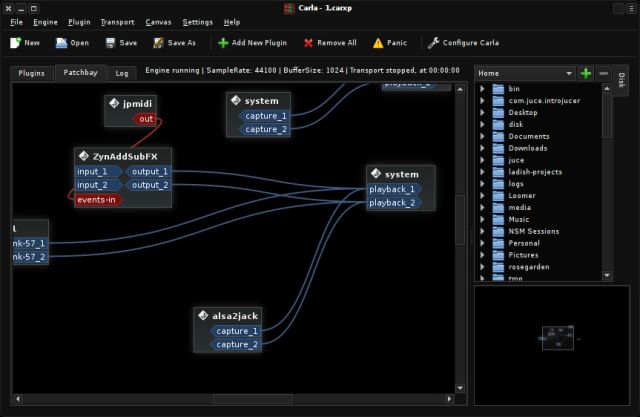The width and height of the screenshot is (640, 417).
Task: Click the bin folder icon
Action: [498, 89]
